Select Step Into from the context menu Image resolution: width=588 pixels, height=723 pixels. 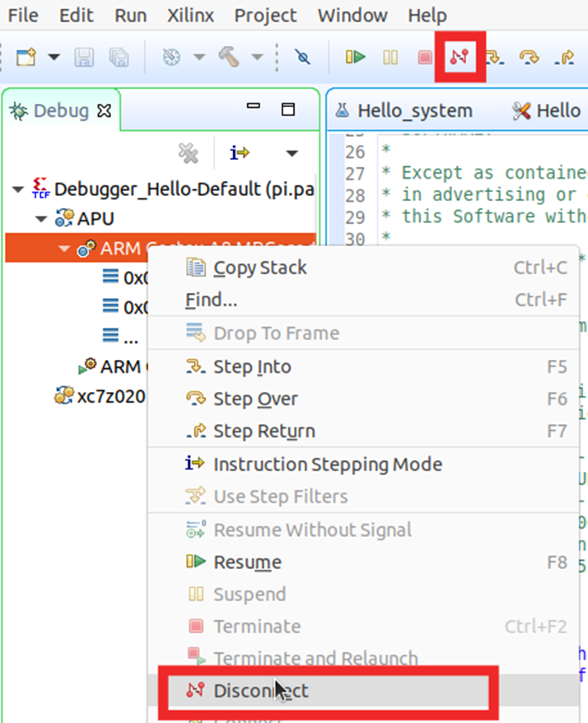point(252,366)
